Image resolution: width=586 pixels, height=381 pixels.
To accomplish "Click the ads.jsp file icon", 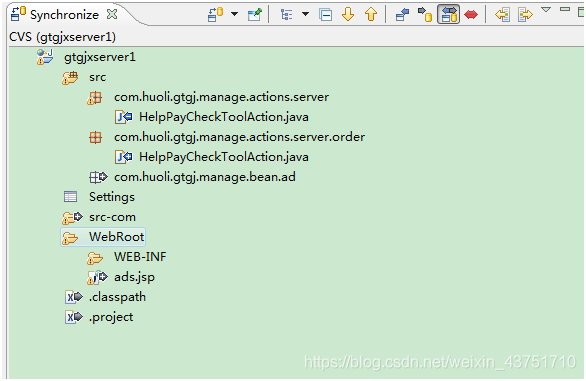I will 97,277.
